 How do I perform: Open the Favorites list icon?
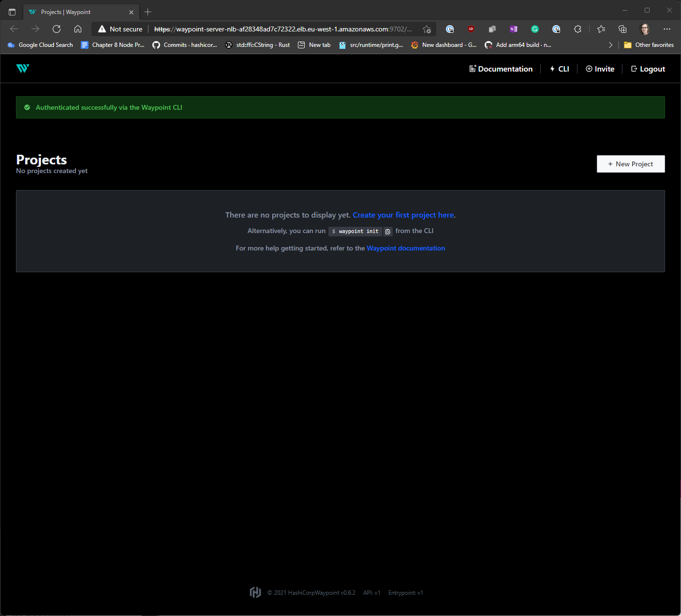pos(601,29)
